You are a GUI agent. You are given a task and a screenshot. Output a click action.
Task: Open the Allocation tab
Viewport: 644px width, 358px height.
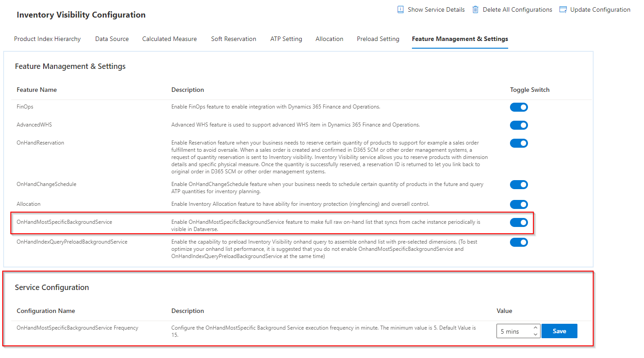(x=329, y=39)
